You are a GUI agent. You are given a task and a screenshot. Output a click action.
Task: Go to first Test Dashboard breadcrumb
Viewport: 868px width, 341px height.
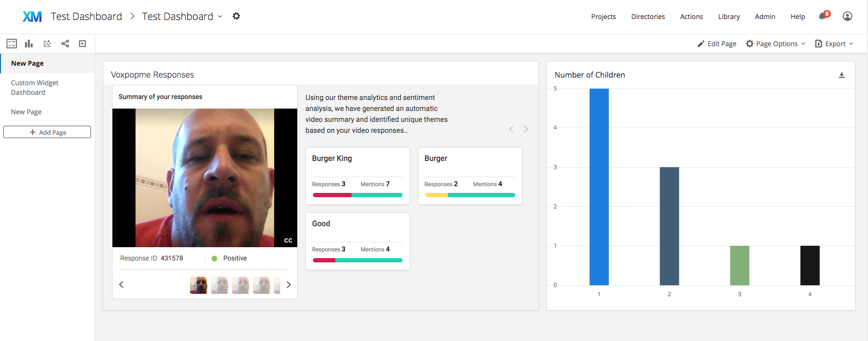pyautogui.click(x=86, y=17)
